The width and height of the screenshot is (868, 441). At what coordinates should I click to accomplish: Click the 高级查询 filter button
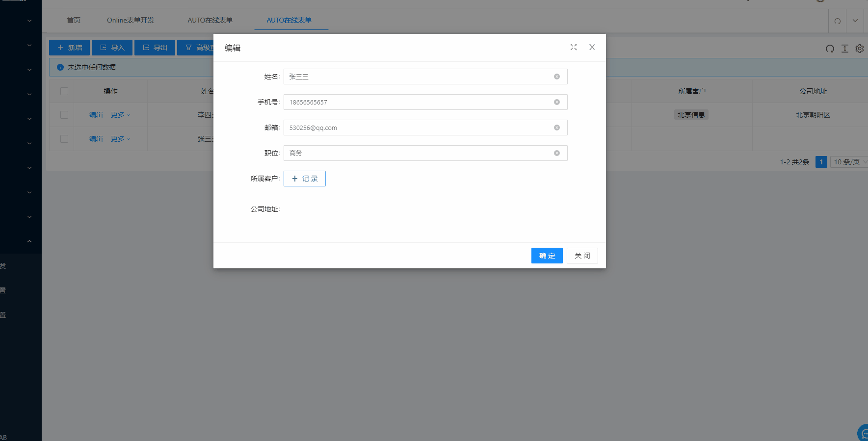tap(195, 48)
